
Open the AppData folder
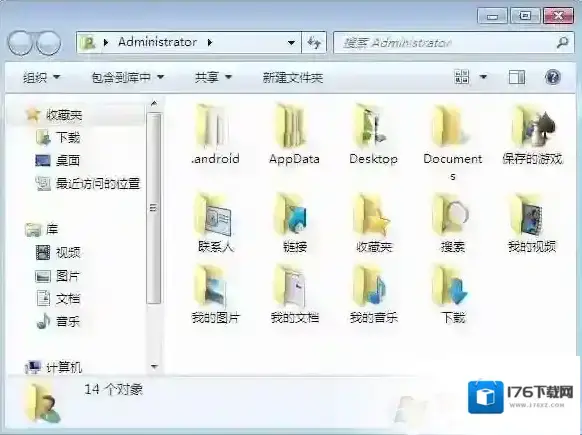(294, 135)
